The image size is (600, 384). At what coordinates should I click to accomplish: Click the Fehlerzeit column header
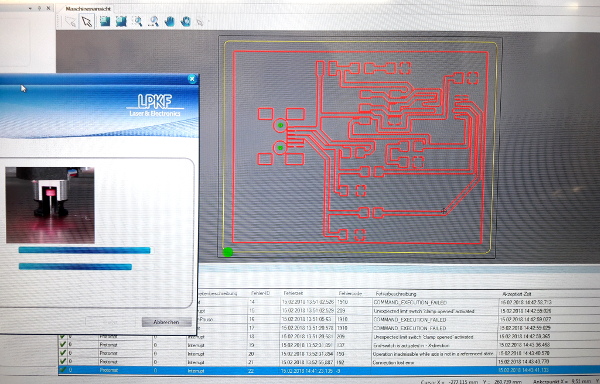coord(293,293)
